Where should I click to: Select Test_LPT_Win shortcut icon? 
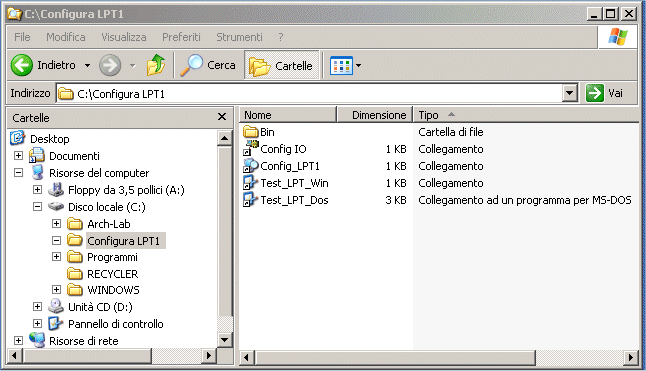pyautogui.click(x=250, y=182)
